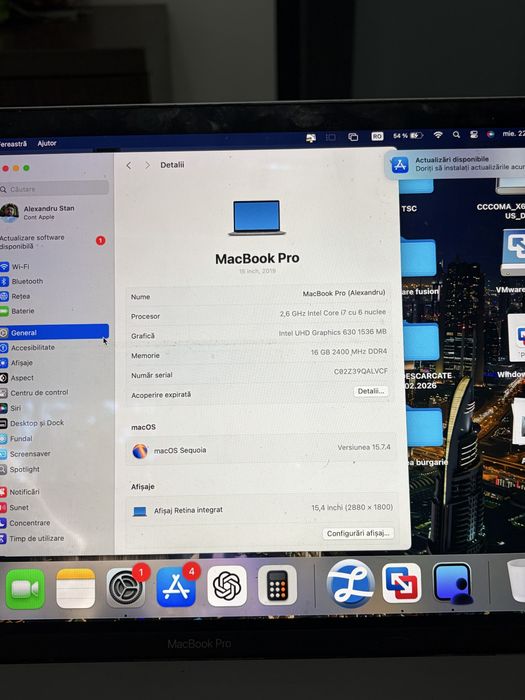Open Spotlight search in menu bar
The width and height of the screenshot is (525, 700).
(456, 134)
